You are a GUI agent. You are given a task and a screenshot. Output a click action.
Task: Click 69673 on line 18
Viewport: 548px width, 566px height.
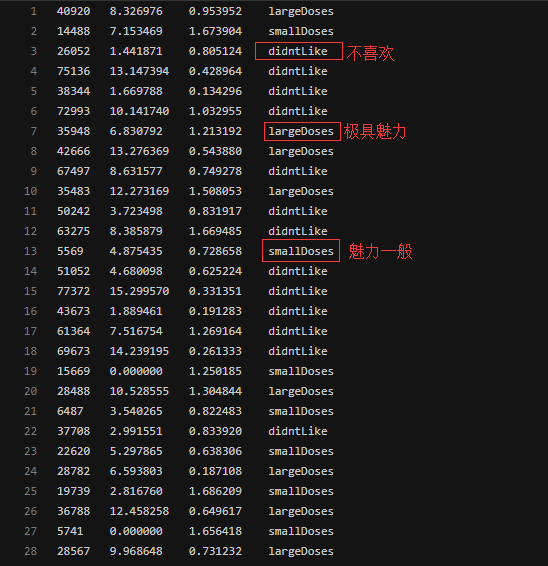tap(74, 351)
